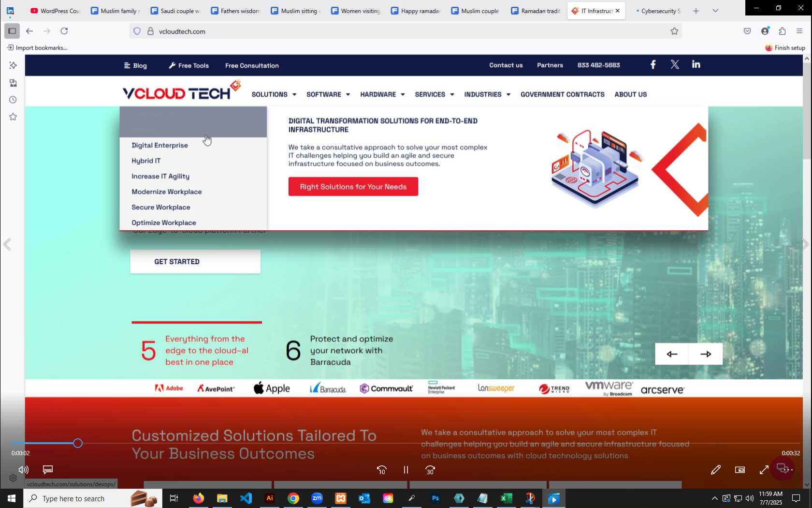The height and width of the screenshot is (508, 812).
Task: Open GOVERNMENT CONTRACTS page
Action: pos(563,94)
